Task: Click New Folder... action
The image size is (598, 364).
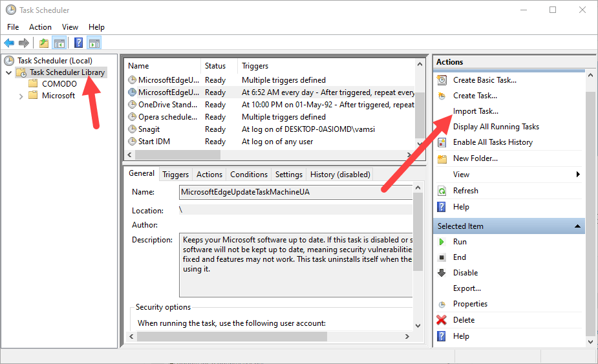Action: pyautogui.click(x=475, y=158)
